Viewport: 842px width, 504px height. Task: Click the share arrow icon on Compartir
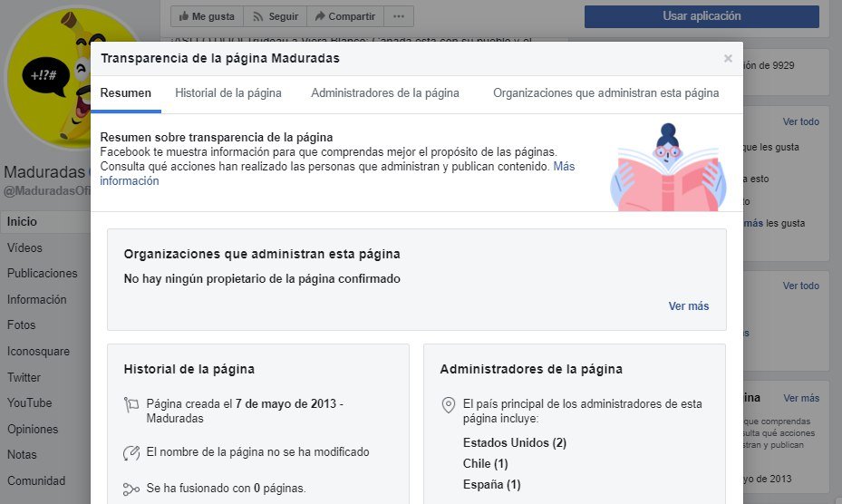pyautogui.click(x=320, y=16)
